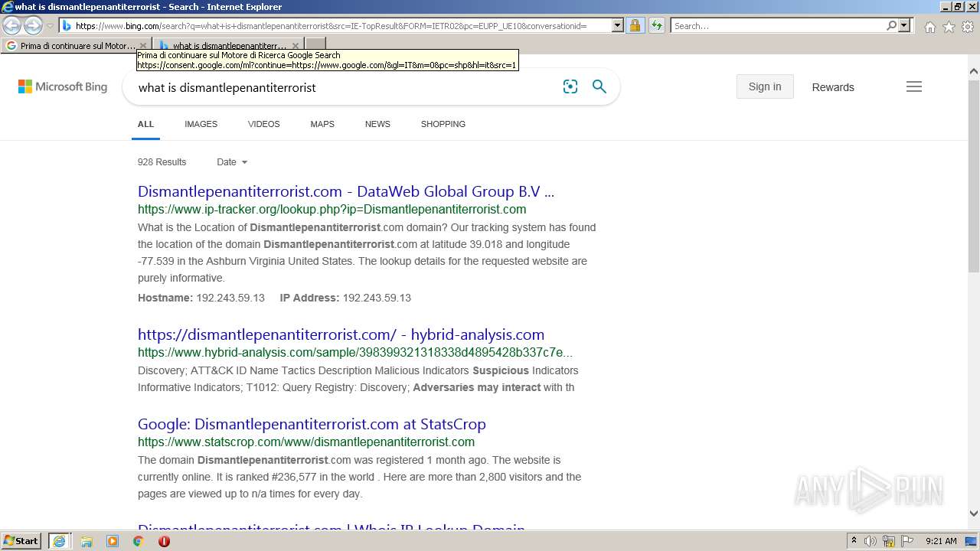Click the IP-tracker result Hostname entry
The image size is (980, 551).
point(201,298)
